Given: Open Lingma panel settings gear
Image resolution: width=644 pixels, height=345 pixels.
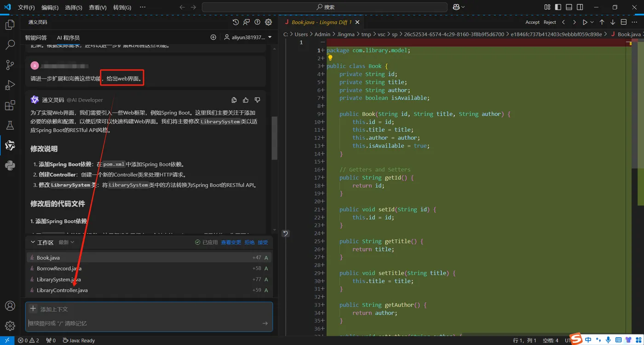Looking at the screenshot, I should point(269,22).
